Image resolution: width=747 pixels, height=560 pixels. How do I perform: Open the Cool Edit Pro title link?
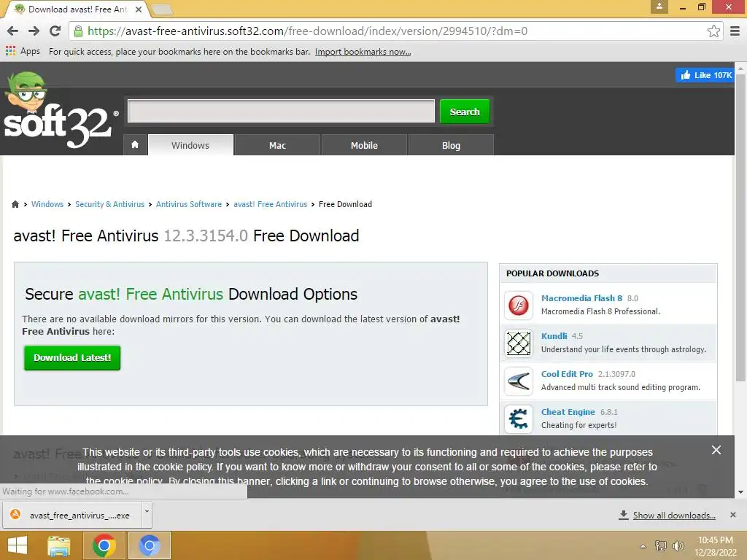click(x=567, y=374)
